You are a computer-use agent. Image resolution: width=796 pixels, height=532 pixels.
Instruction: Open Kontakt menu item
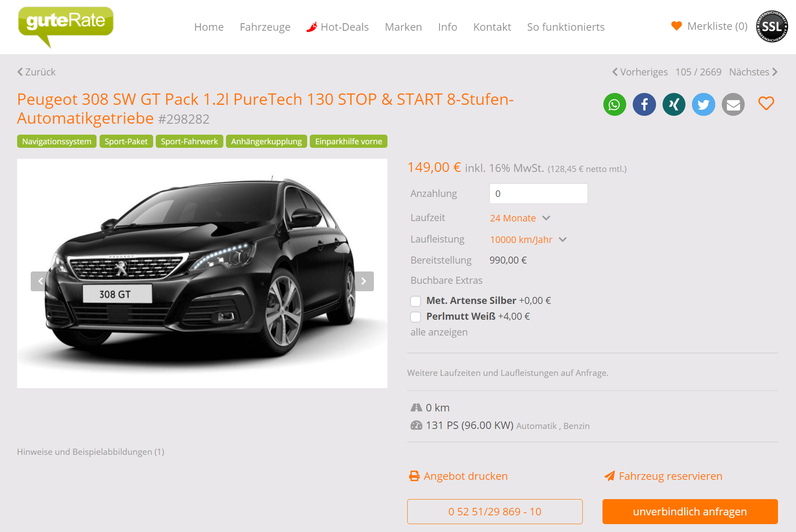[x=492, y=27]
